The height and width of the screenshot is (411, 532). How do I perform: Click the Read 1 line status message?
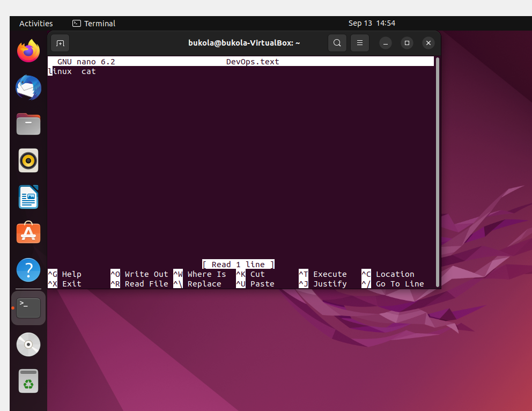(238, 264)
